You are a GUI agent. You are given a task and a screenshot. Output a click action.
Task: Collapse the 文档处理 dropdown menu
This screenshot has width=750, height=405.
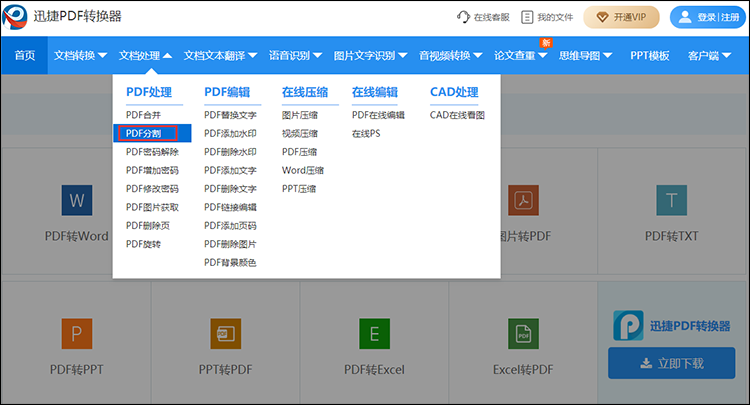145,55
